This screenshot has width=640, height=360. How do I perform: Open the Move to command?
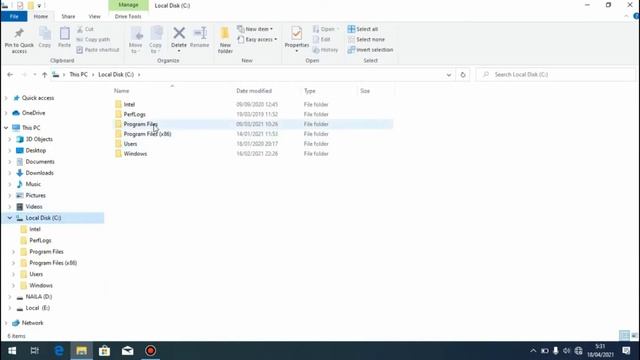click(x=136, y=40)
